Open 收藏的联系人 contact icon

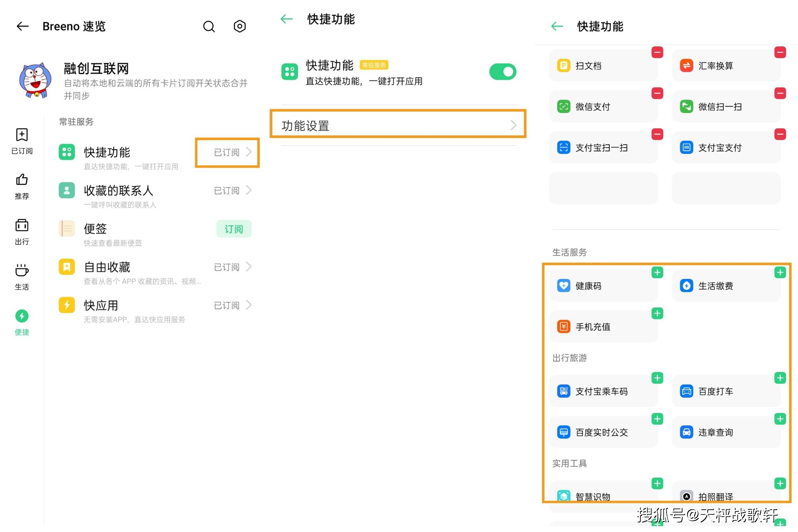[x=67, y=190]
